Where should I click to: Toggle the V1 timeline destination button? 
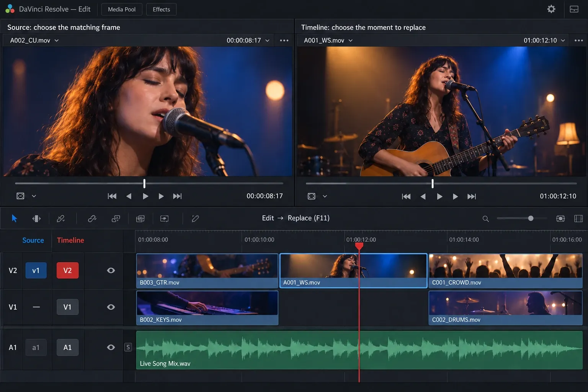(x=67, y=307)
